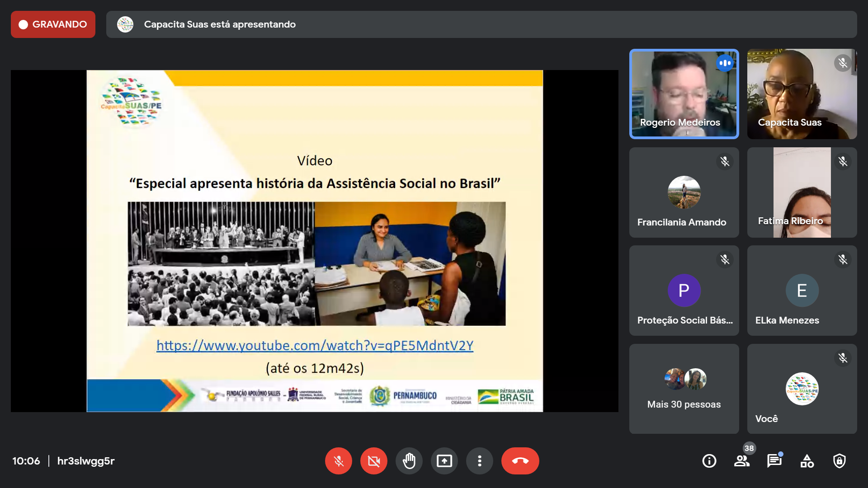Select Rogerio Medeiros video tile
Screen dimensions: 868x488
click(684, 94)
